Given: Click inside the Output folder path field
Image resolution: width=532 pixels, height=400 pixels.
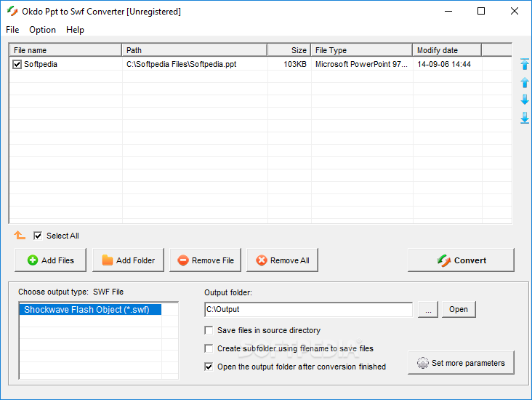Looking at the screenshot, I should click(x=309, y=309).
